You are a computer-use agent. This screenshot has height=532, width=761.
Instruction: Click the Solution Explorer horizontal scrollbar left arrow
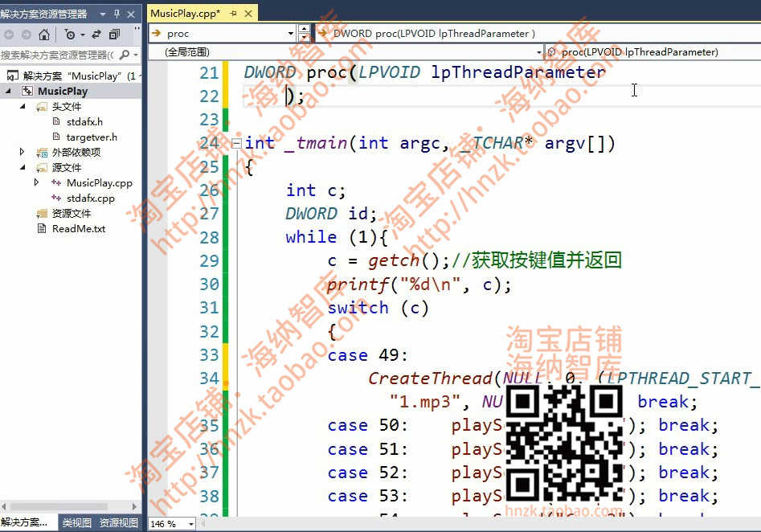(4, 506)
